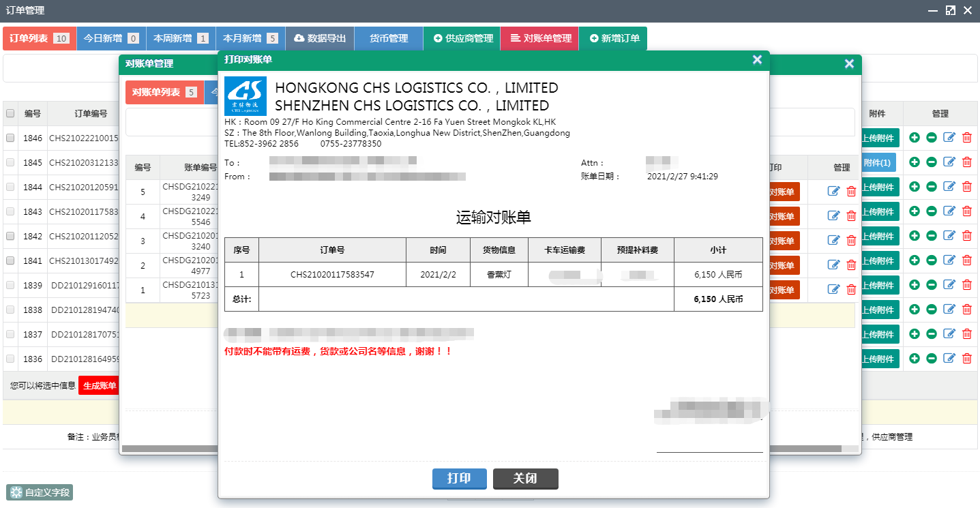Close the 对账单管理 panel with its X
The width and height of the screenshot is (980, 508).
(x=849, y=63)
